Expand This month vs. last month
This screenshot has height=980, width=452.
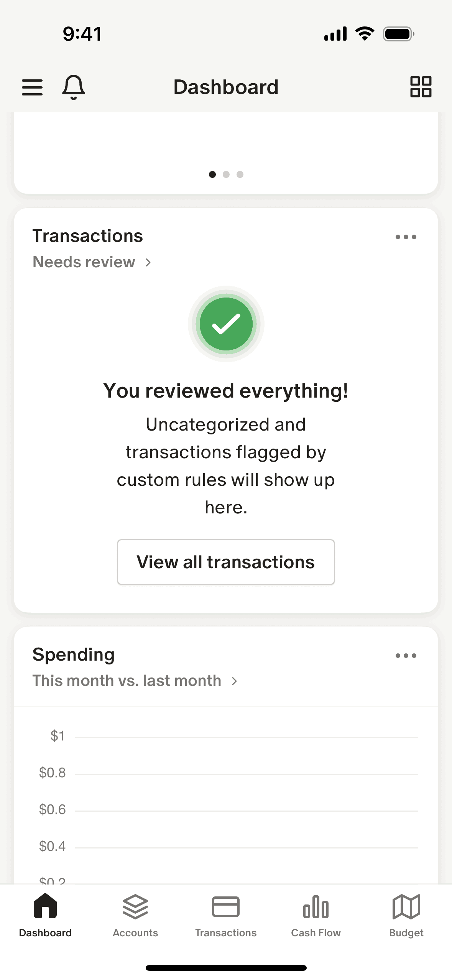235,681
